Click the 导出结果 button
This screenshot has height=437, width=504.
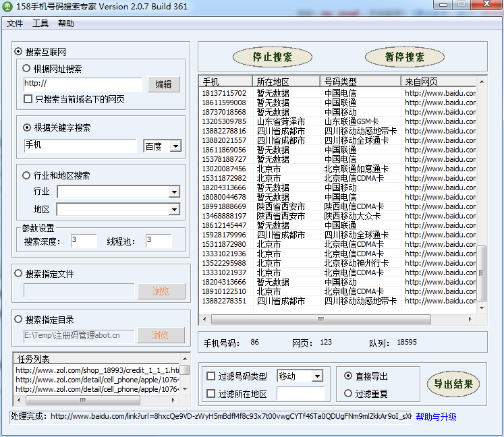[x=453, y=384]
